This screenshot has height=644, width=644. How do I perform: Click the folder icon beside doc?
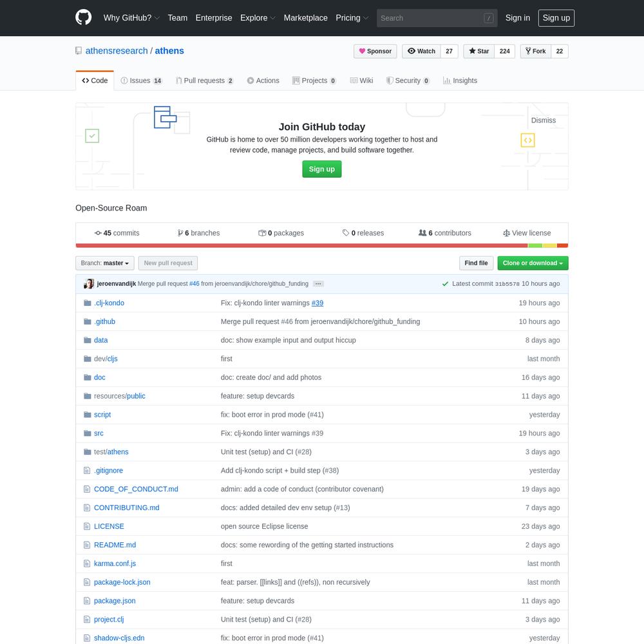(x=87, y=377)
